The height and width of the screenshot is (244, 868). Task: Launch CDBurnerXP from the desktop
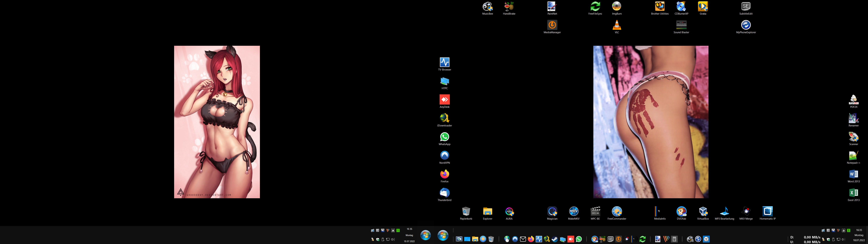click(x=681, y=8)
